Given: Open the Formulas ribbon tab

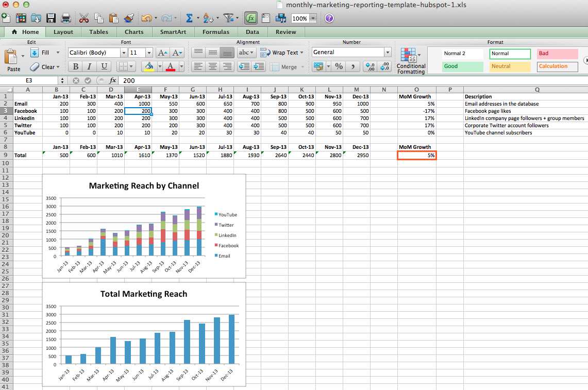Looking at the screenshot, I should [215, 32].
